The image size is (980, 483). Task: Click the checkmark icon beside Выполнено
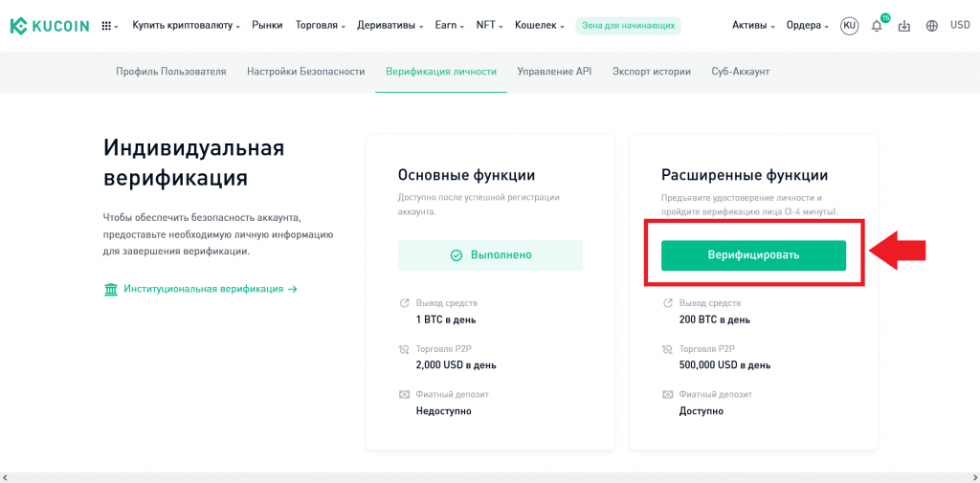pyautogui.click(x=457, y=255)
